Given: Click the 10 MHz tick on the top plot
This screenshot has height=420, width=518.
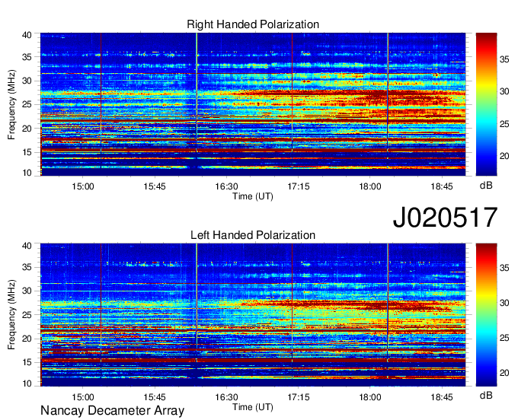Looking at the screenshot, I should (x=27, y=173).
